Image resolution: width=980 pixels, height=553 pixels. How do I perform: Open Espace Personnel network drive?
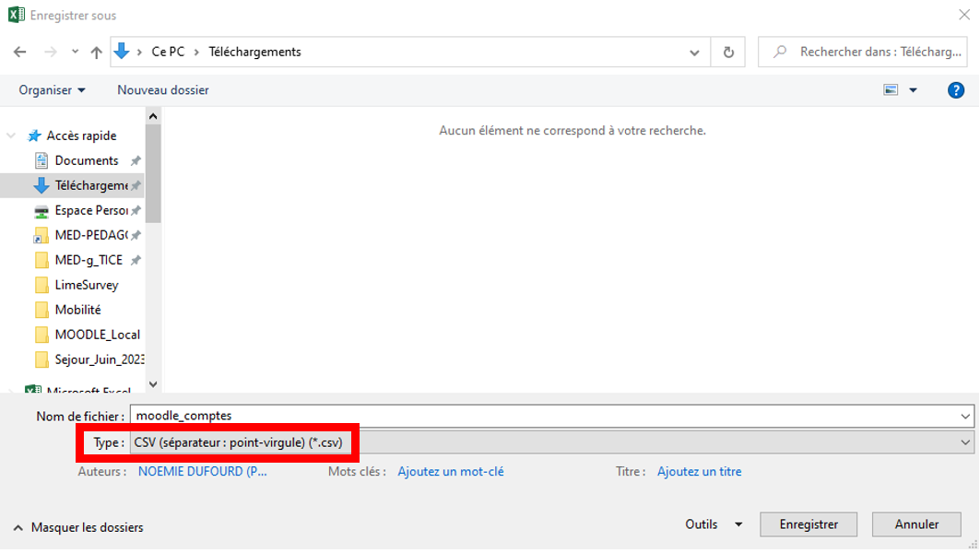pos(91,210)
